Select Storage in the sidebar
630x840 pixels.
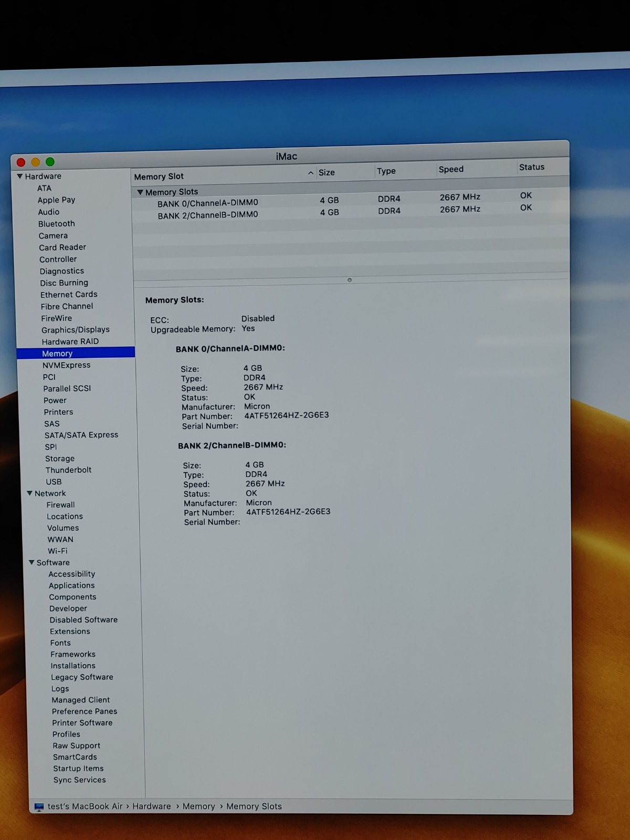(x=60, y=459)
